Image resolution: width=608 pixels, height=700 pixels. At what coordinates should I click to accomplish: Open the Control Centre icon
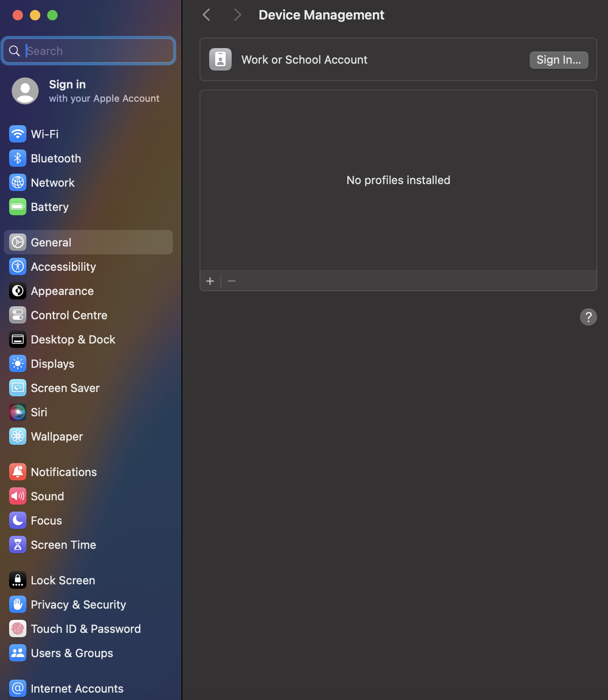18,315
